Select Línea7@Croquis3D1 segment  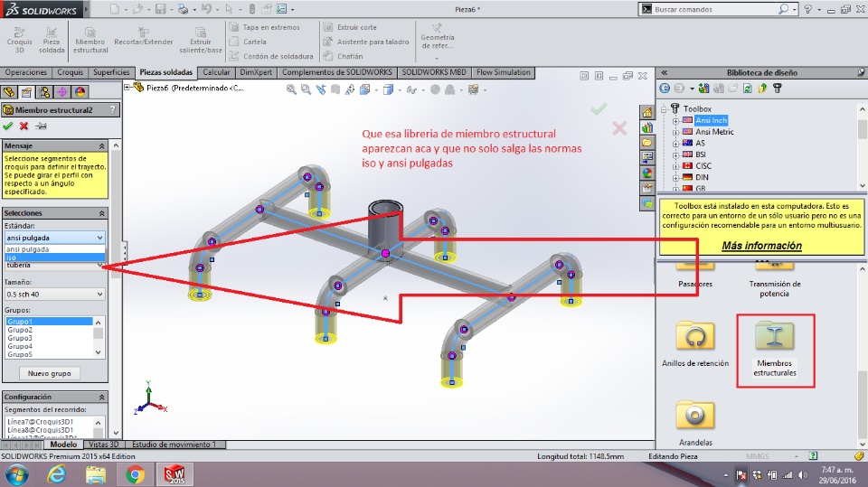tap(41, 422)
